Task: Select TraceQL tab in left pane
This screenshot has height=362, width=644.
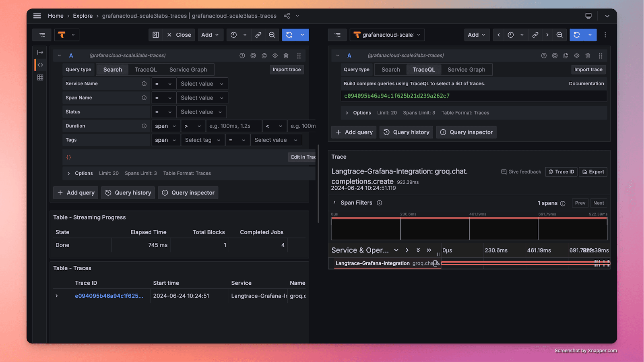Action: click(146, 70)
